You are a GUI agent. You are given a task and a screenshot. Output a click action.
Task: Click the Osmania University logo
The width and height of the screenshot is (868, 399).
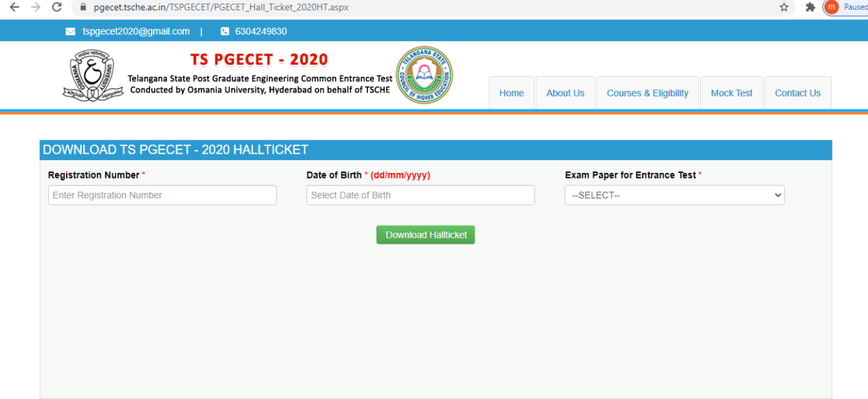point(93,76)
